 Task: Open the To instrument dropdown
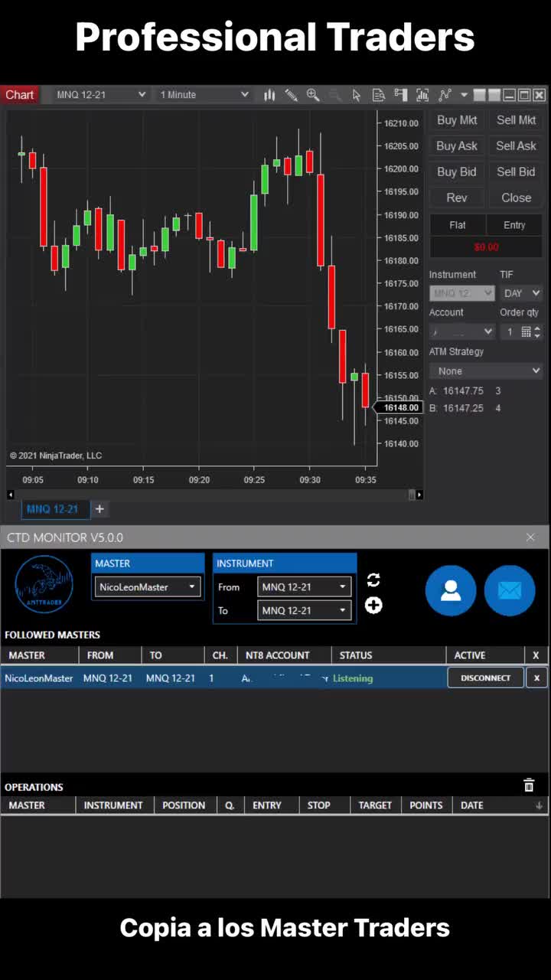tap(304, 610)
